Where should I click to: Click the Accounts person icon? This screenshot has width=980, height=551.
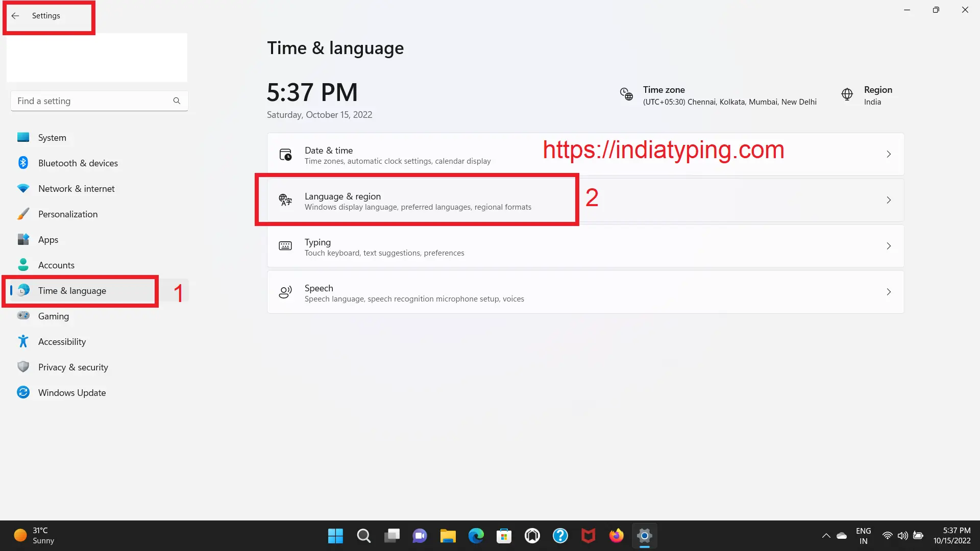coord(23,265)
